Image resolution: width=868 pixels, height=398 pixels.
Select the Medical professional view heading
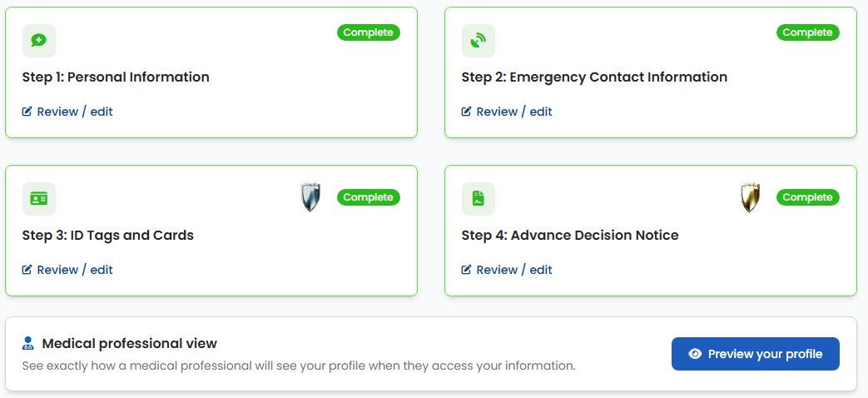point(130,344)
